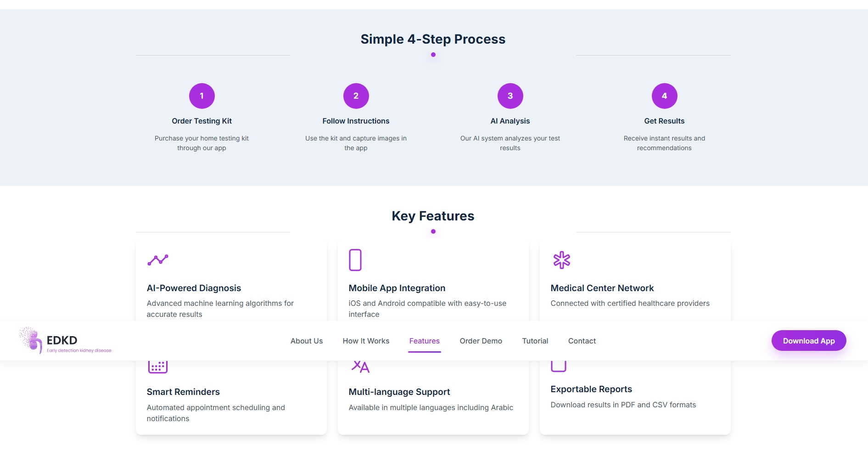Click the step 2 numbered circle
This screenshot has height=456, width=868.
tap(356, 96)
